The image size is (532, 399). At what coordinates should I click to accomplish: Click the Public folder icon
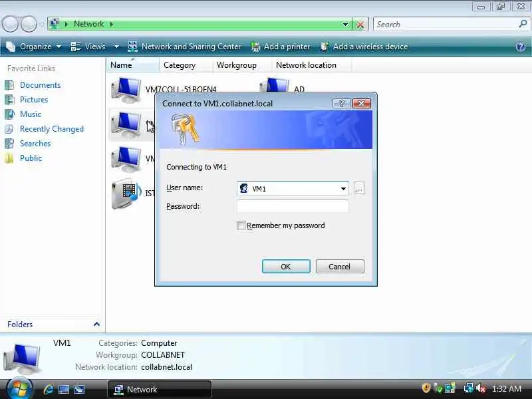pyautogui.click(x=9, y=158)
